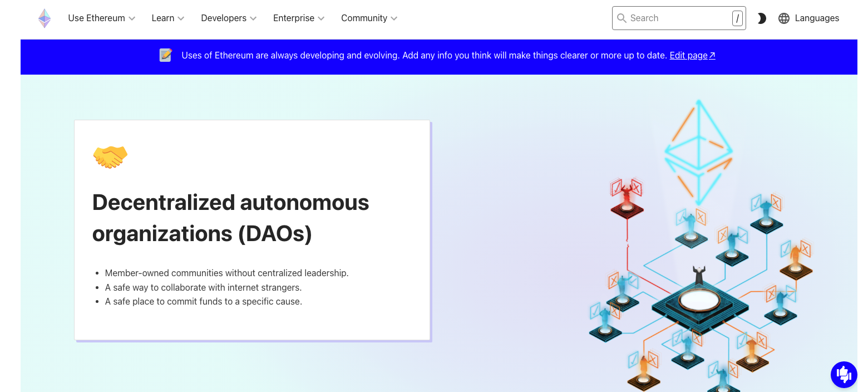This screenshot has height=392, width=868.
Task: Click the slash shortcut key badge in search
Action: (x=738, y=18)
